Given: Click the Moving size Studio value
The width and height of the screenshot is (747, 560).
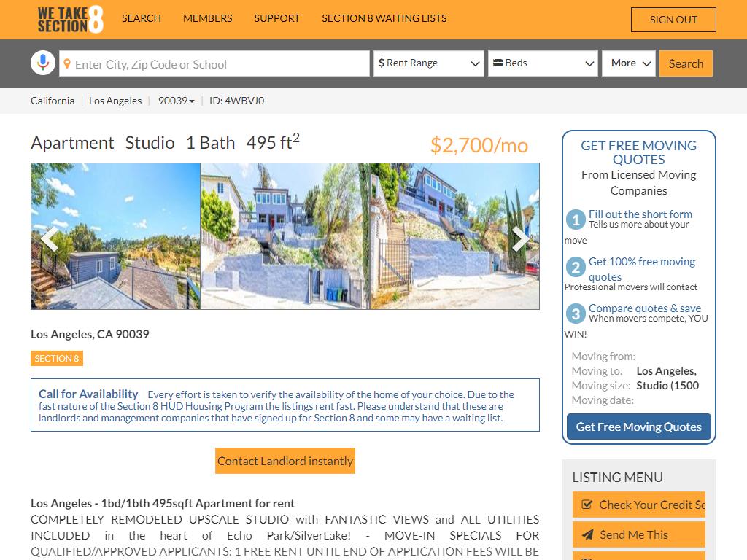Looking at the screenshot, I should tap(667, 386).
